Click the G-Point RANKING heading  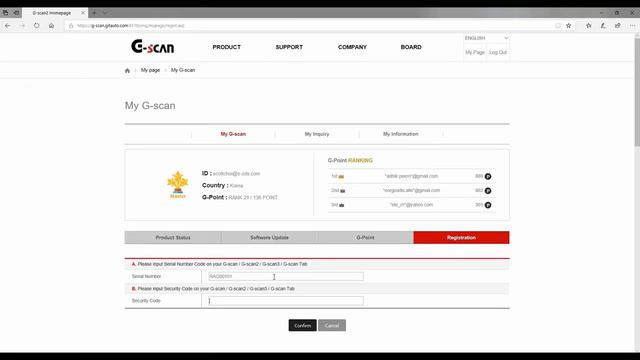point(350,160)
